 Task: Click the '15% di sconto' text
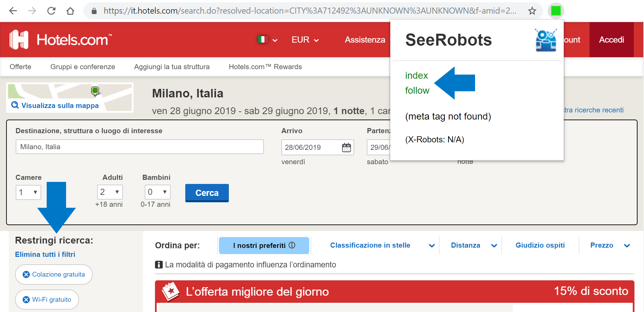click(591, 291)
